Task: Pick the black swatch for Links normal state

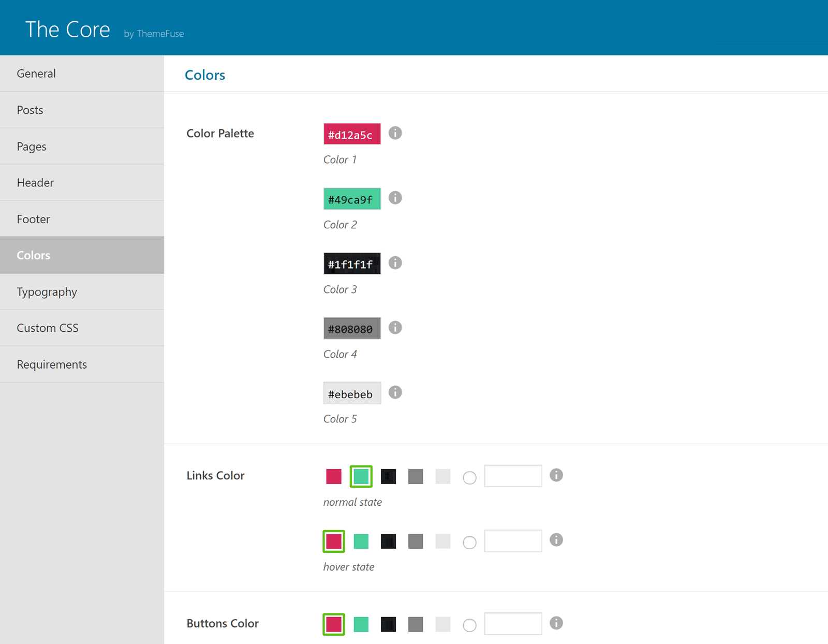Action: [x=388, y=476]
